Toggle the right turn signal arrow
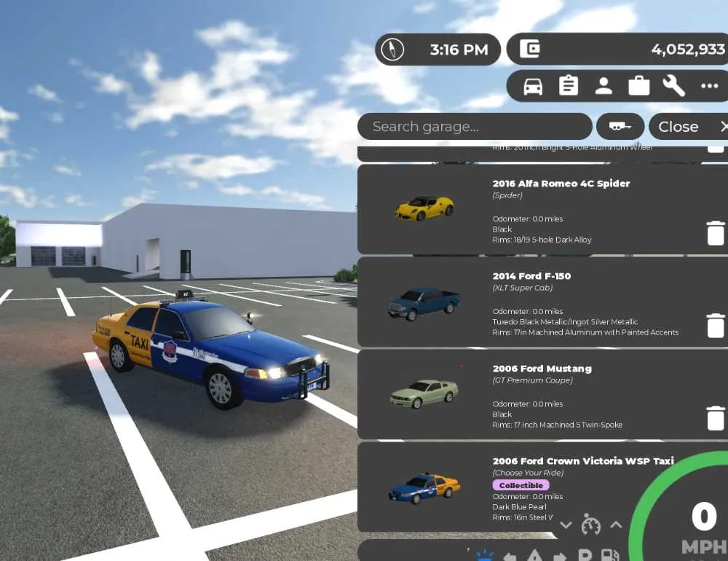 559,557
